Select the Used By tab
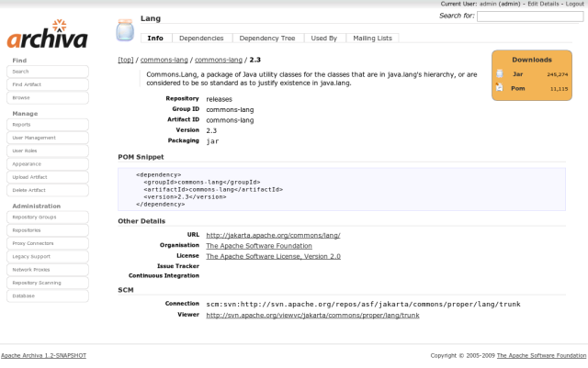Viewport: 588px width, 368px height. click(324, 39)
